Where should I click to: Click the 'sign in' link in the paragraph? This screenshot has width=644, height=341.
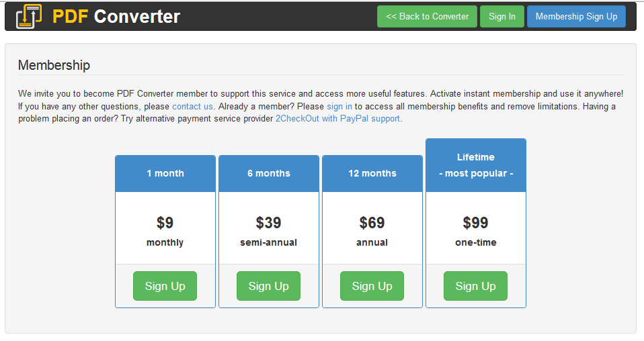339,106
